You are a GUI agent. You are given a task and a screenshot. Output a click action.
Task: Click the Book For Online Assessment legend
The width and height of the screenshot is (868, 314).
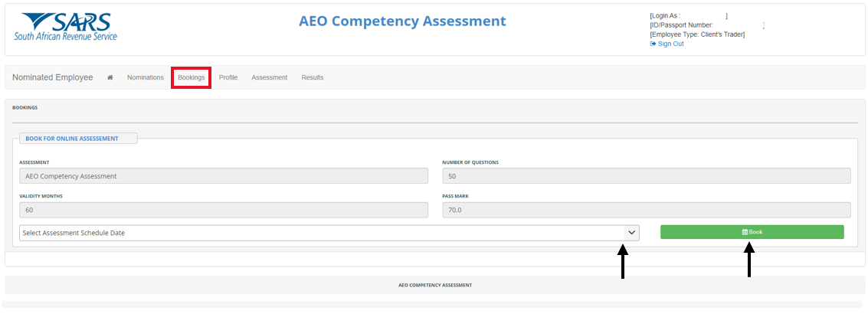[x=78, y=139]
